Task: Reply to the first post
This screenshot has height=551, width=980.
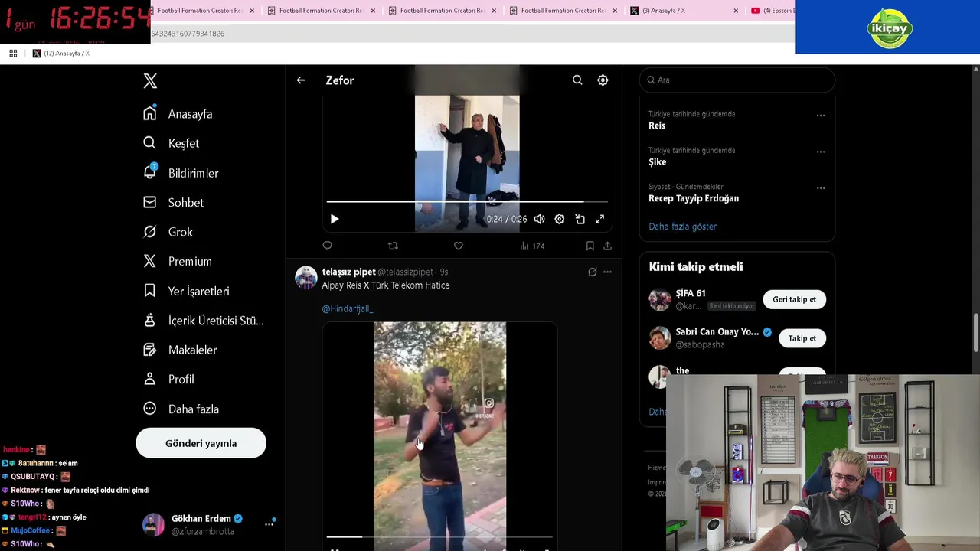Action: [327, 246]
